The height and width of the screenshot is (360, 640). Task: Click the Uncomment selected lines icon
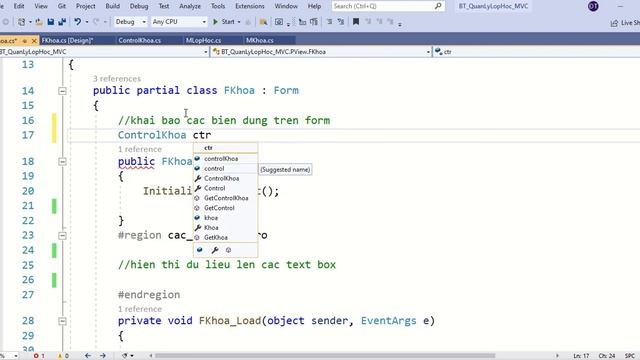pos(341,22)
